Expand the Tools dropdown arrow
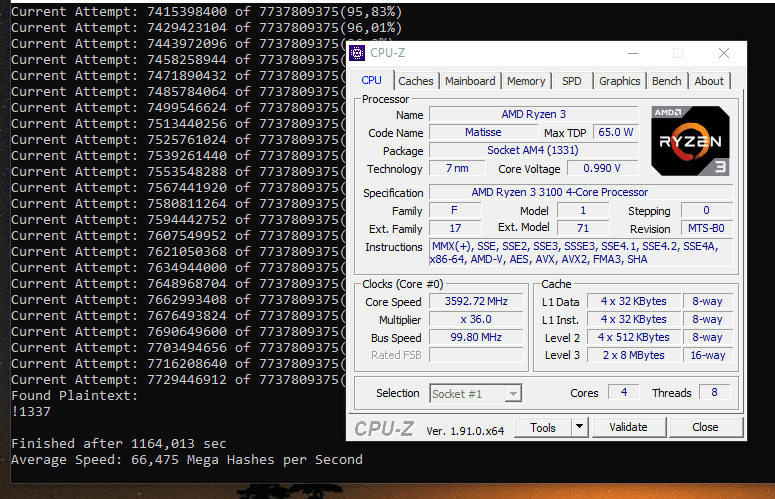Viewport: 775px width, 499px height. tap(579, 428)
